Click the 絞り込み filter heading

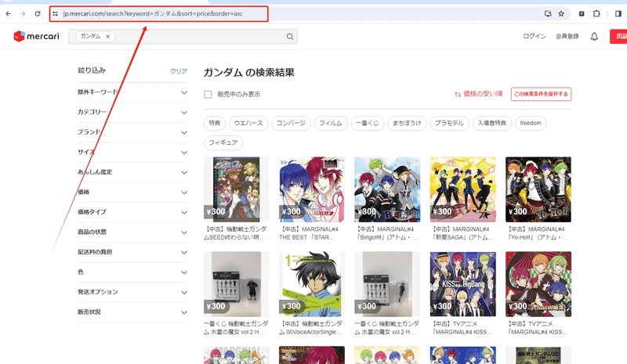tap(92, 70)
